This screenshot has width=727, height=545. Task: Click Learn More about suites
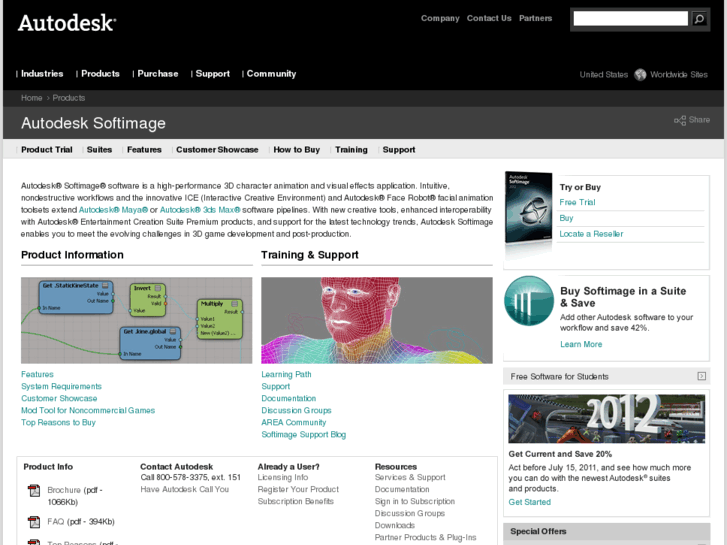point(581,344)
